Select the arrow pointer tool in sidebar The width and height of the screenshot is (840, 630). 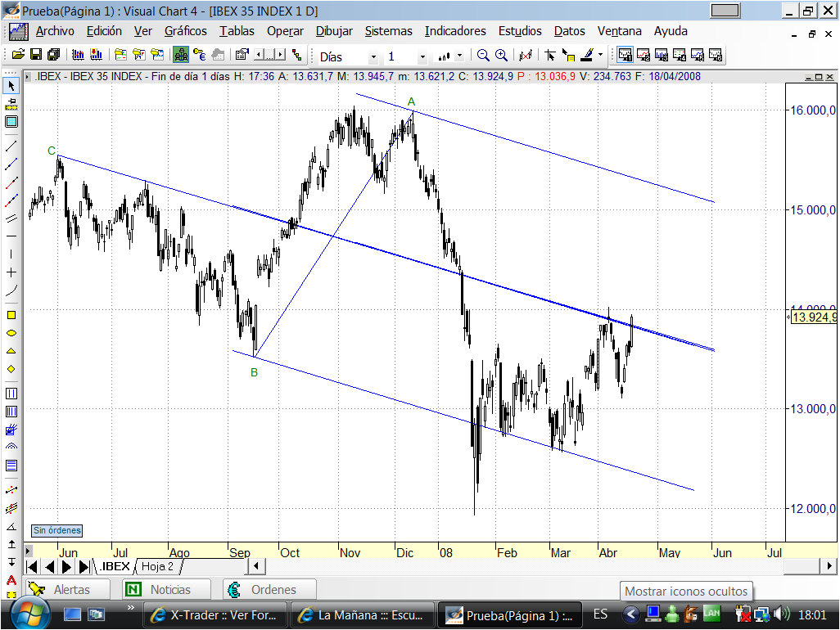pyautogui.click(x=11, y=86)
